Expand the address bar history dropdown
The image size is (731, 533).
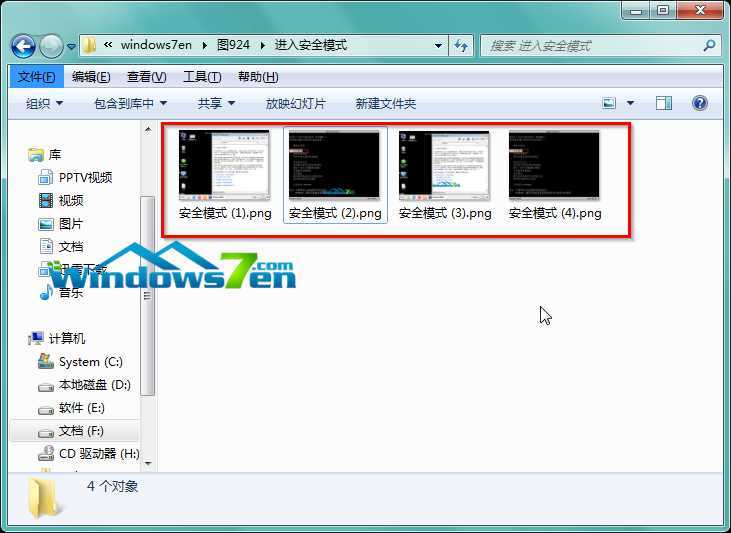[x=438, y=45]
